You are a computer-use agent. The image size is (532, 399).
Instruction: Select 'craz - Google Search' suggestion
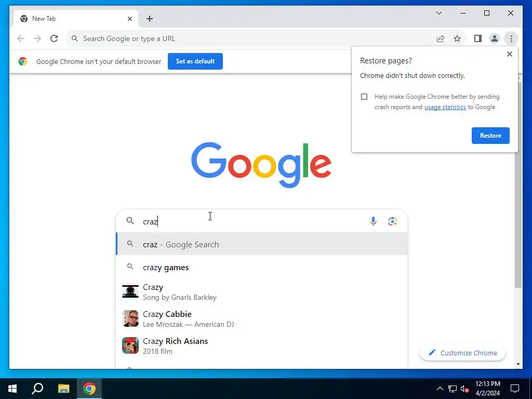point(262,244)
